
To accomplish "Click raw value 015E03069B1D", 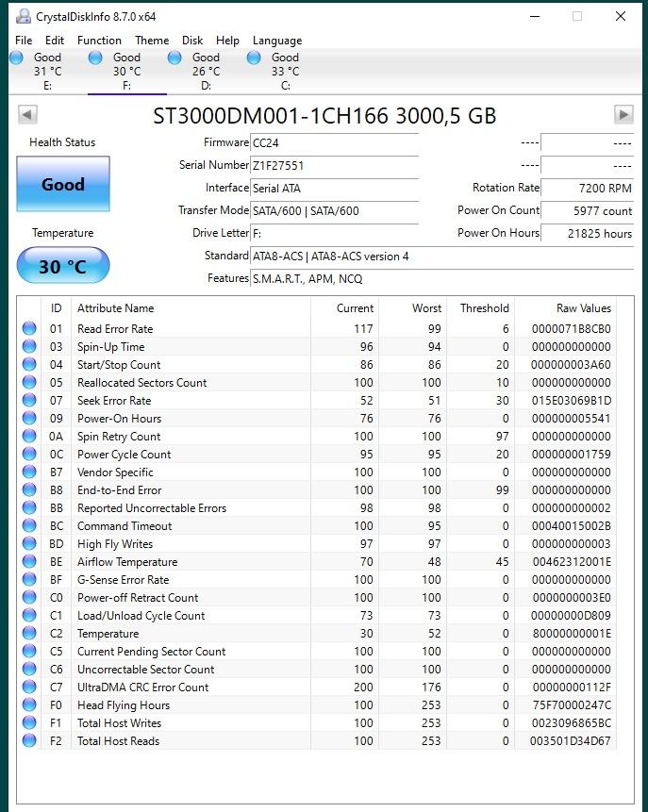I will 571,400.
